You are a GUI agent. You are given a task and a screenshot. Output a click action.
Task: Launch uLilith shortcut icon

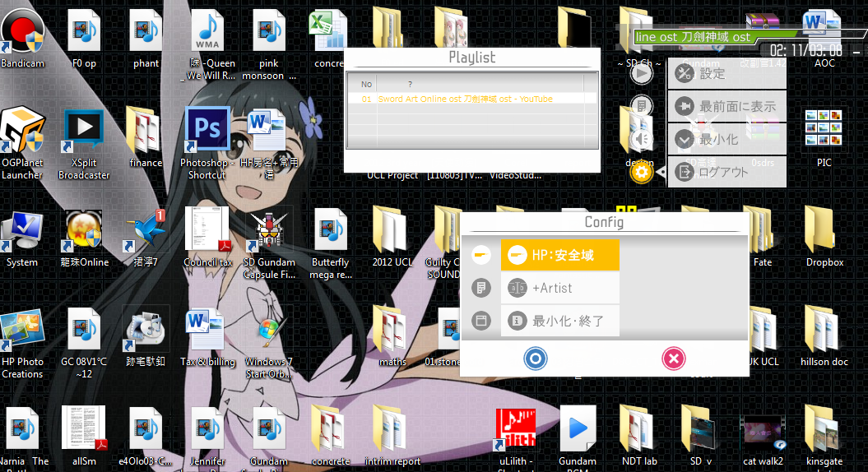coord(515,437)
